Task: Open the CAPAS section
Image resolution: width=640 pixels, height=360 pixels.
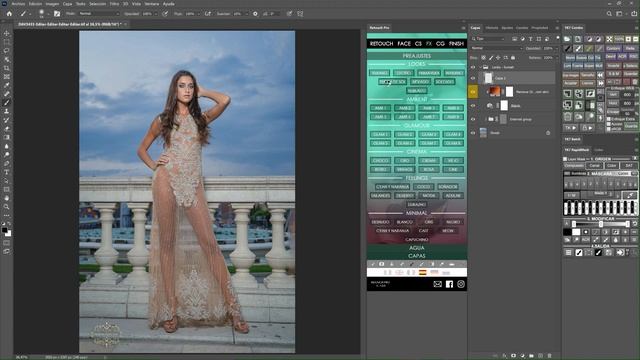Action: 417,256
